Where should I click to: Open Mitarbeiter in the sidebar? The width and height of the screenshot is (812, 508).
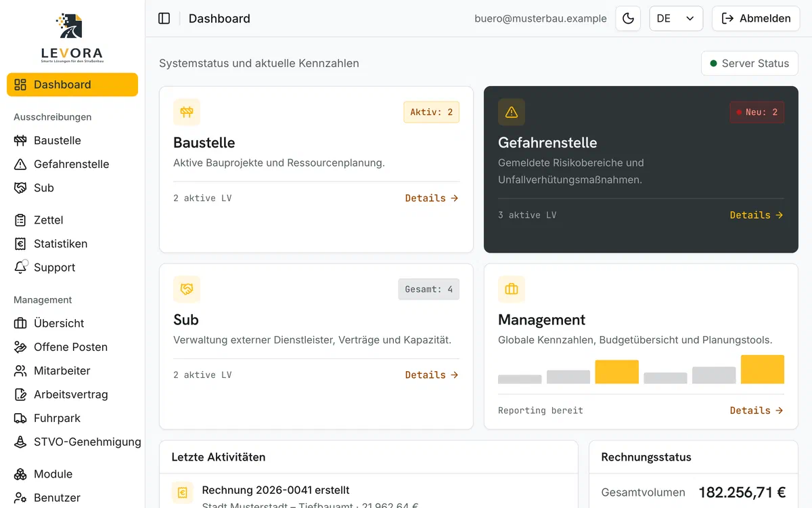pyautogui.click(x=72, y=371)
